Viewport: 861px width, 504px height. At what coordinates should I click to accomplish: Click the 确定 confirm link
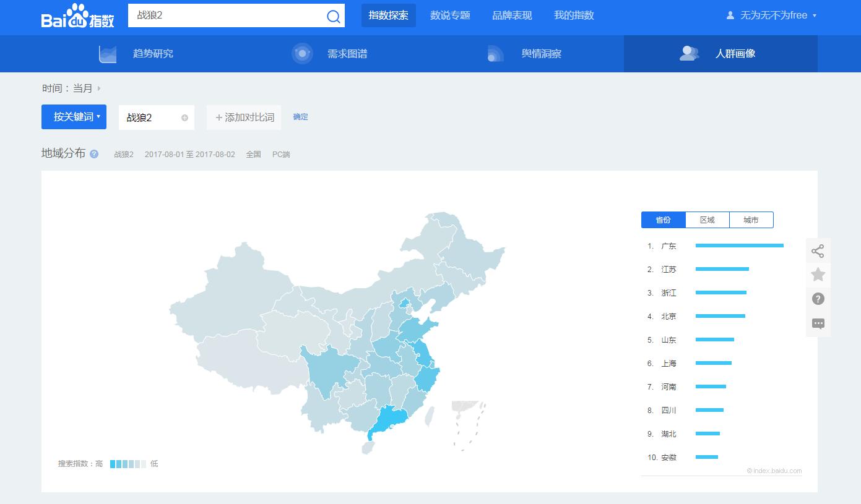(x=301, y=117)
